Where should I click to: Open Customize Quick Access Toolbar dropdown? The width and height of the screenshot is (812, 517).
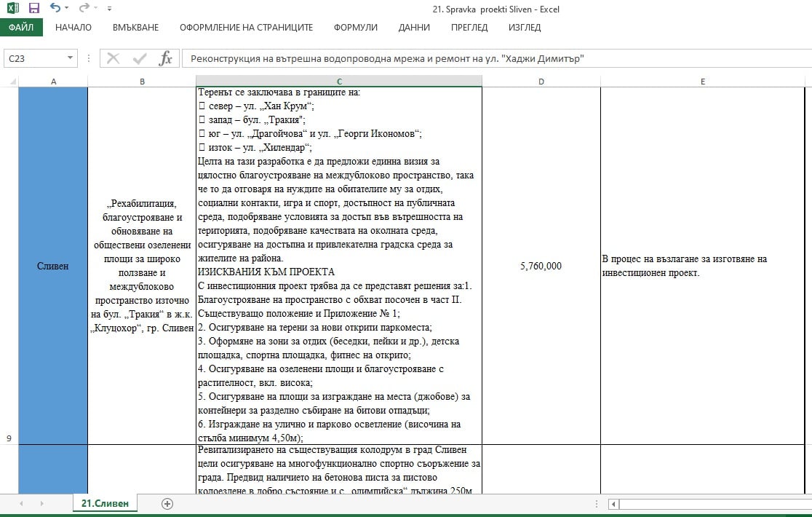(x=109, y=9)
